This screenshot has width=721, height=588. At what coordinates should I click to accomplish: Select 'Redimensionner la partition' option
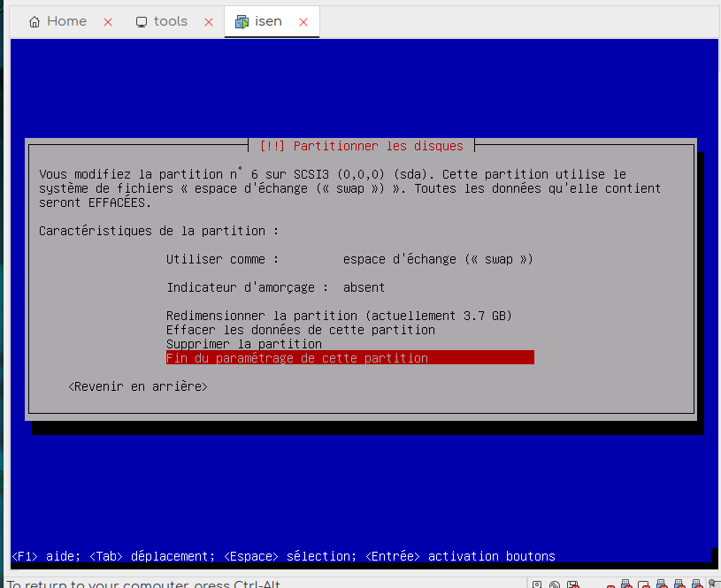[339, 316]
